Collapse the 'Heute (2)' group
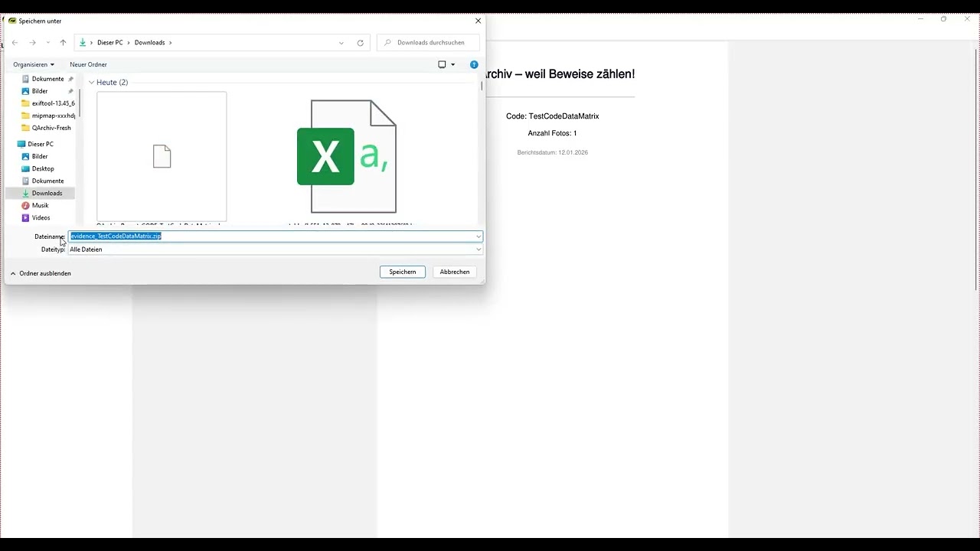The width and height of the screenshot is (980, 551). coord(91,82)
